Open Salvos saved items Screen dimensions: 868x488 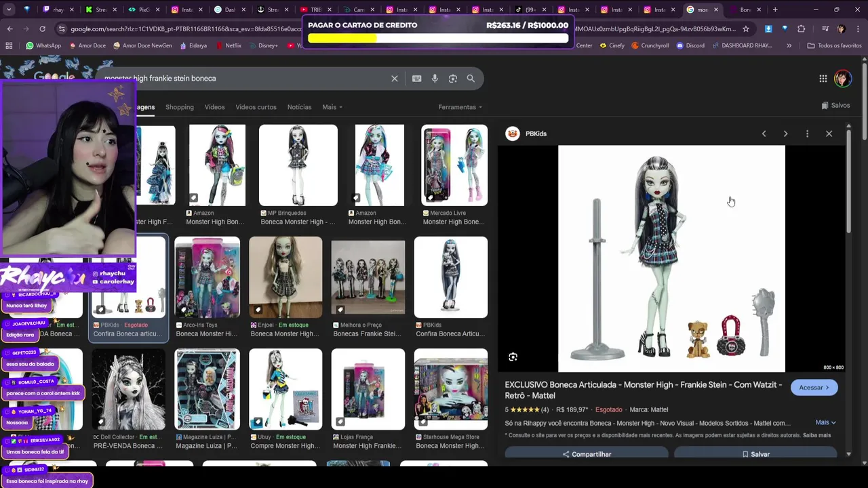[x=835, y=106]
